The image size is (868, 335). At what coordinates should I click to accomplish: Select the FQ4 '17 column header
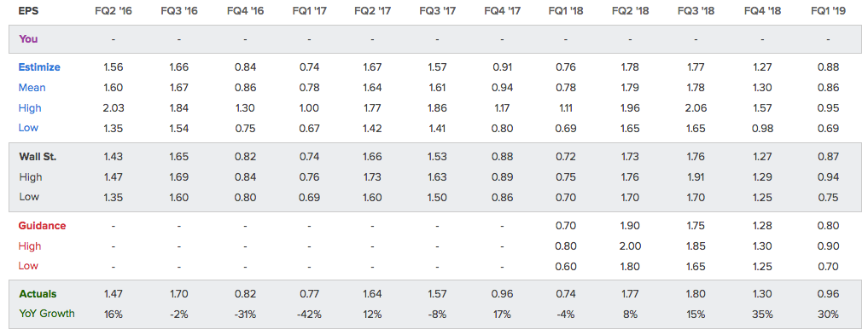[x=502, y=10]
